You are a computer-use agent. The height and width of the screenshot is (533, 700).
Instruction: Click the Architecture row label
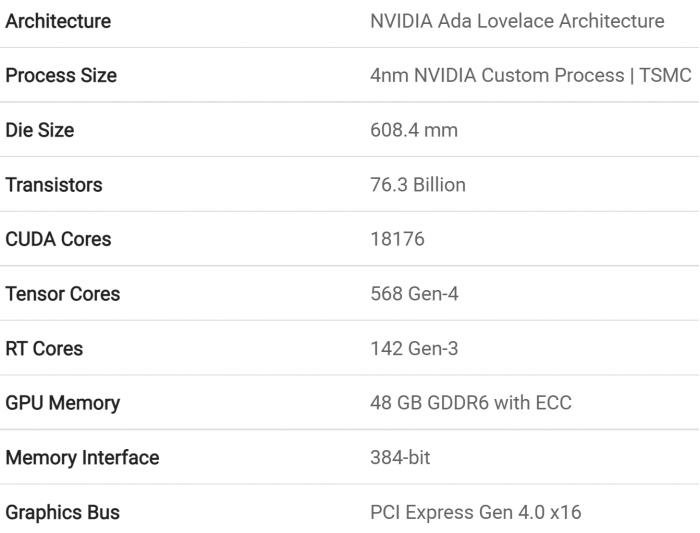point(58,21)
